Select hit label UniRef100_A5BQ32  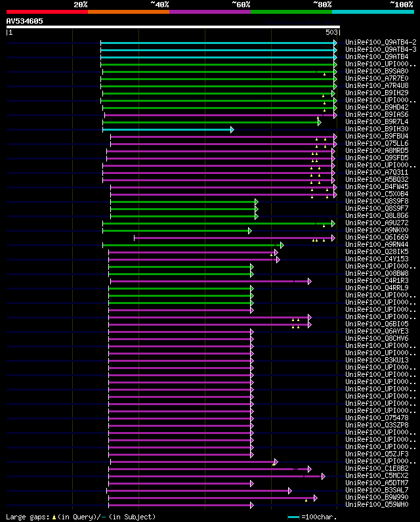[x=377, y=179]
